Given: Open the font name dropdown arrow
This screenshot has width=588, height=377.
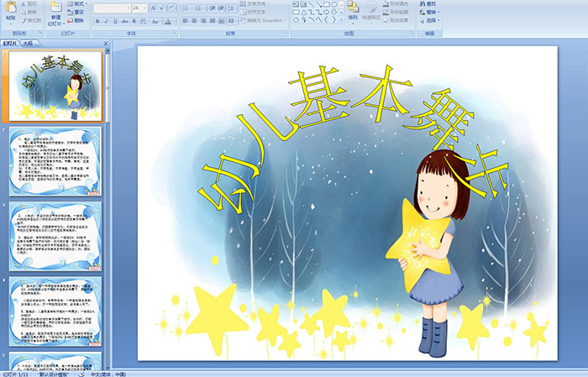Looking at the screenshot, I should (129, 8).
